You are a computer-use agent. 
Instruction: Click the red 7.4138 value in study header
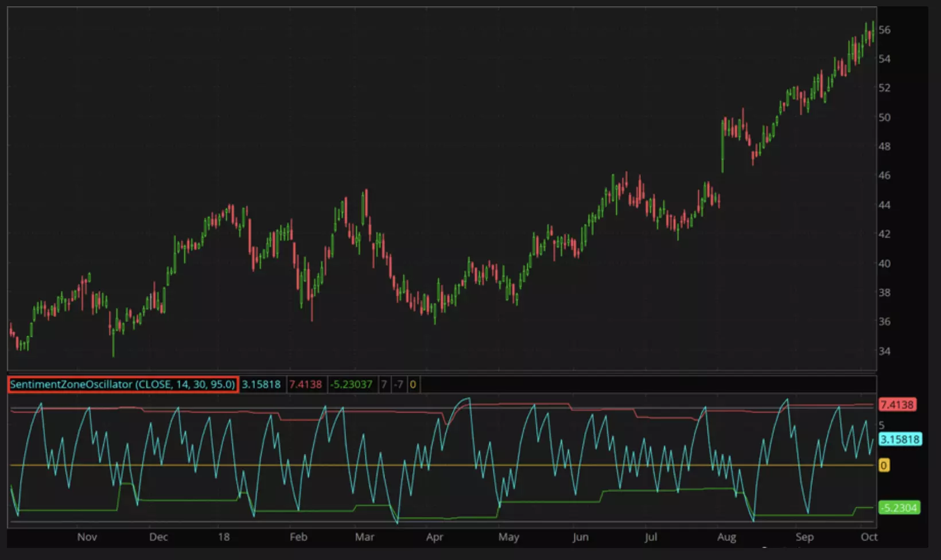305,384
